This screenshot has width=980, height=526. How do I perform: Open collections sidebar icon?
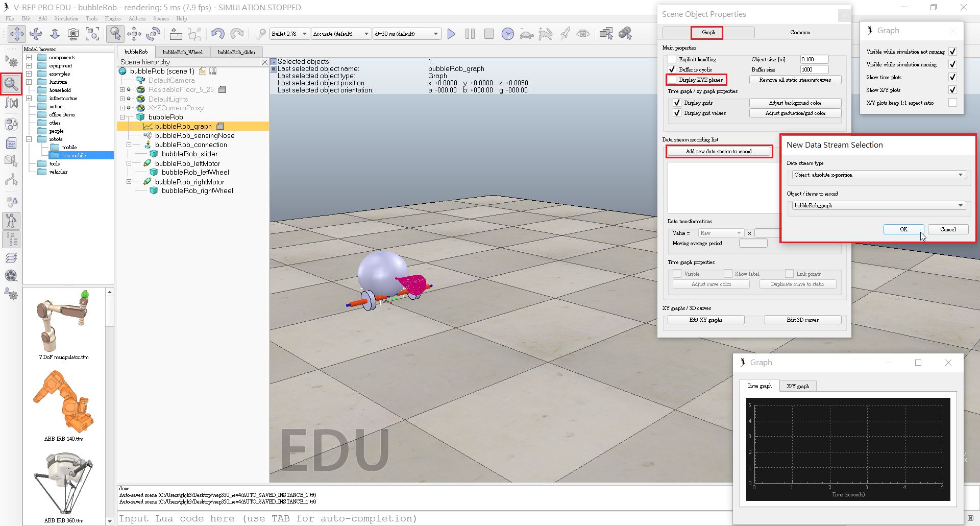tap(11, 124)
